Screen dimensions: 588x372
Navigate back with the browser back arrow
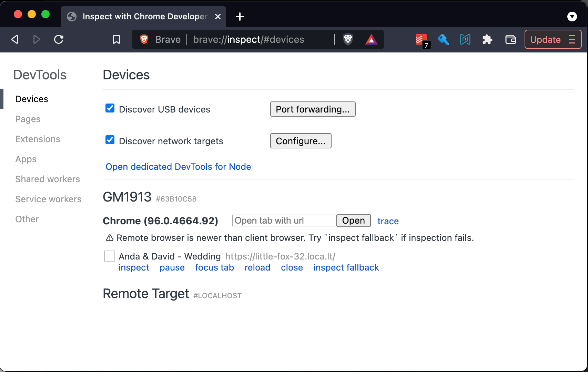[x=14, y=39]
